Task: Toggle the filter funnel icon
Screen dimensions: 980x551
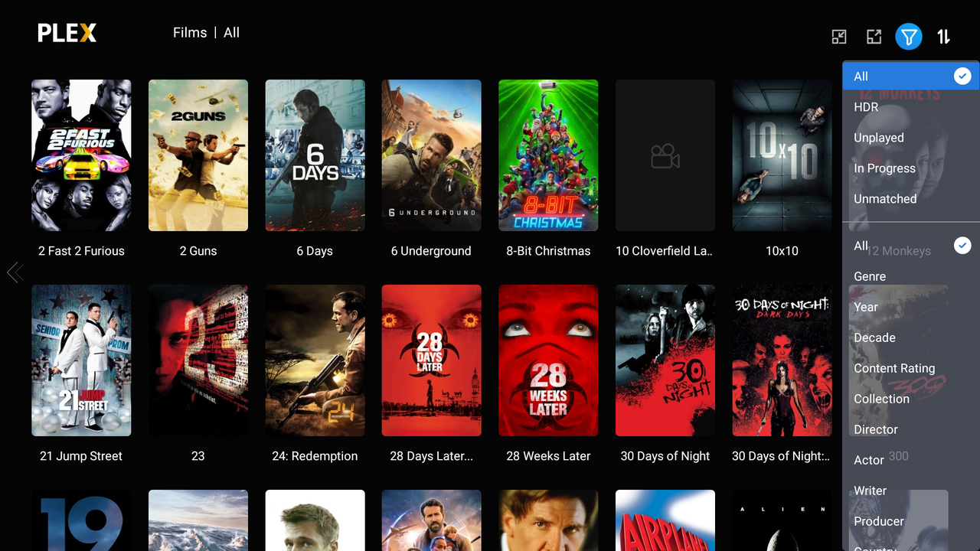Action: click(909, 37)
